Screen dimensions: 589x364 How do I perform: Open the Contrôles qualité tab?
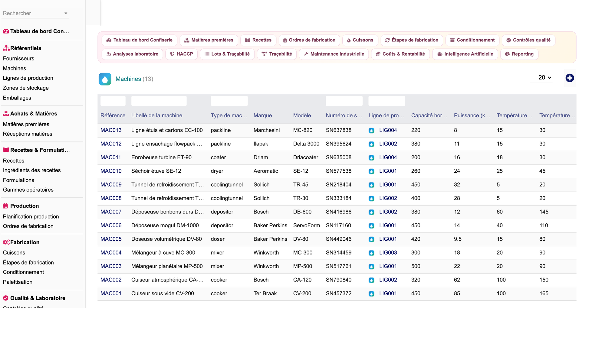click(528, 40)
